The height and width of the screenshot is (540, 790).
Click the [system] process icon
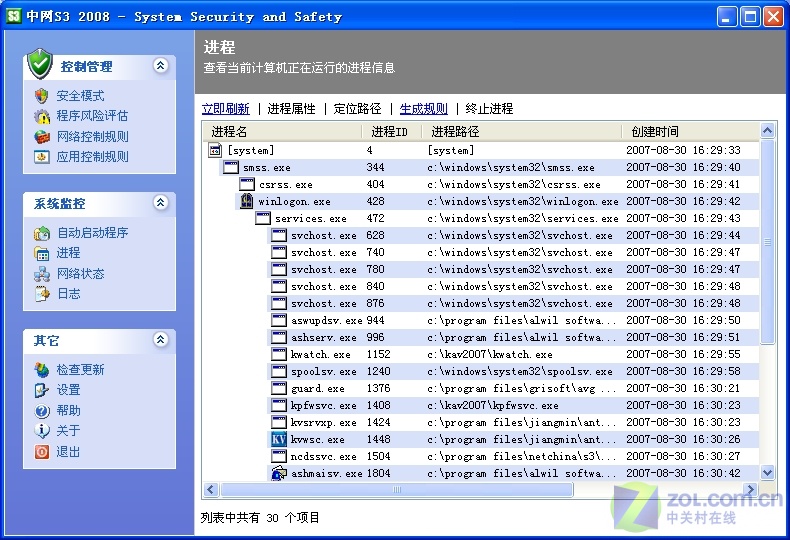(x=215, y=150)
